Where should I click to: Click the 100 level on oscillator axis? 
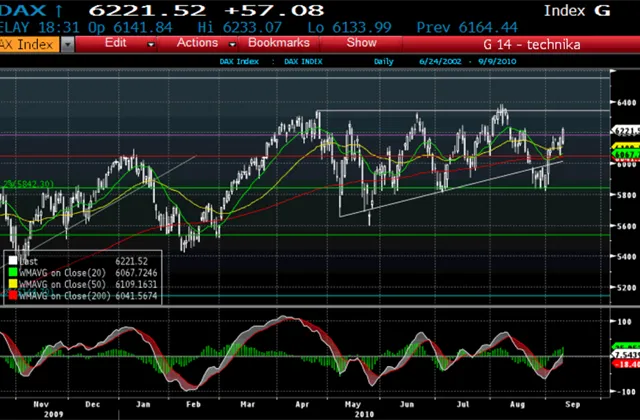click(625, 322)
